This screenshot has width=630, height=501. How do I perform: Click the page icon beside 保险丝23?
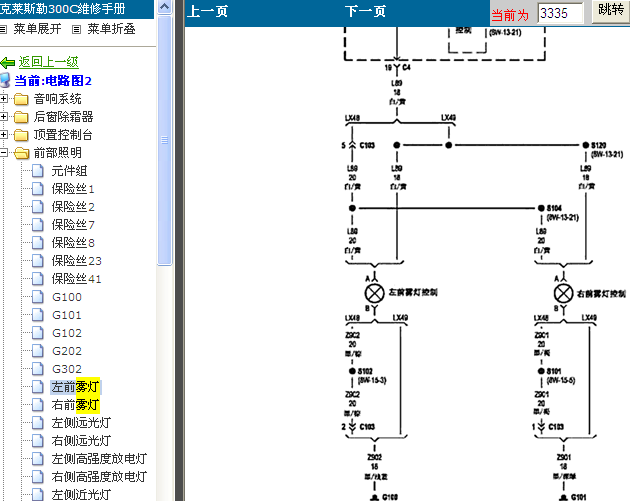click(37, 261)
